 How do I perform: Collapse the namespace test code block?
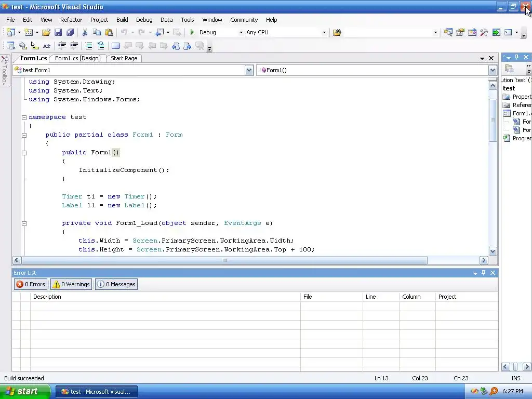pos(24,117)
